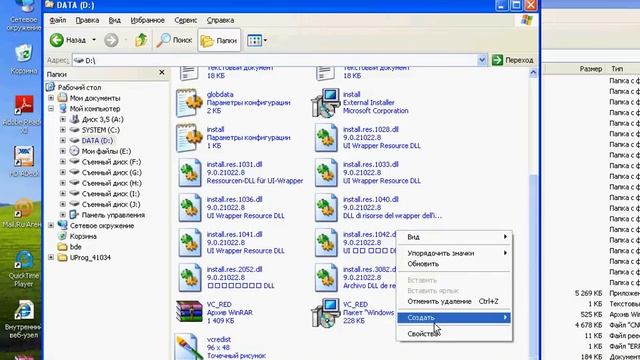Select install.res.1028.dll file icon

tap(326, 138)
